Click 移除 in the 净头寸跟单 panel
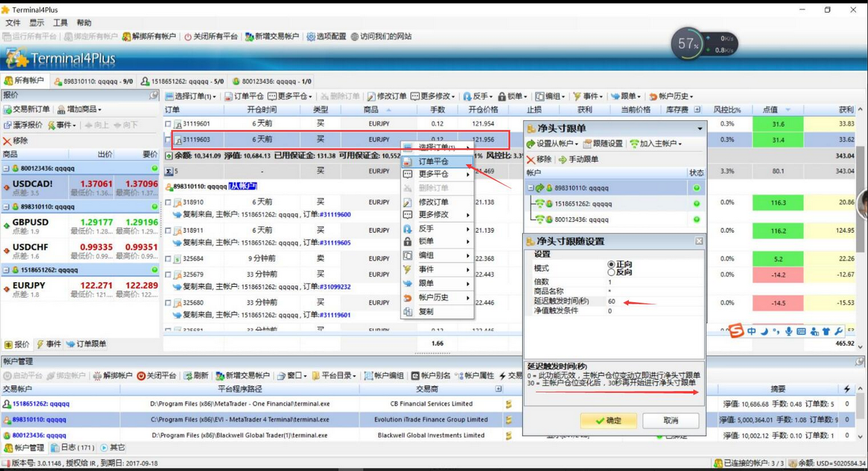The height and width of the screenshot is (471, 868). (x=539, y=159)
